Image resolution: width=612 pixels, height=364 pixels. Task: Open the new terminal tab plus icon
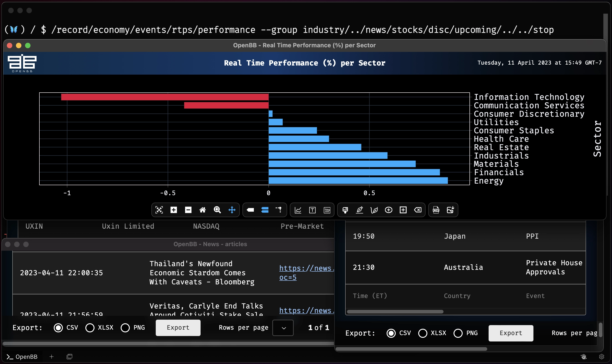[x=51, y=356]
